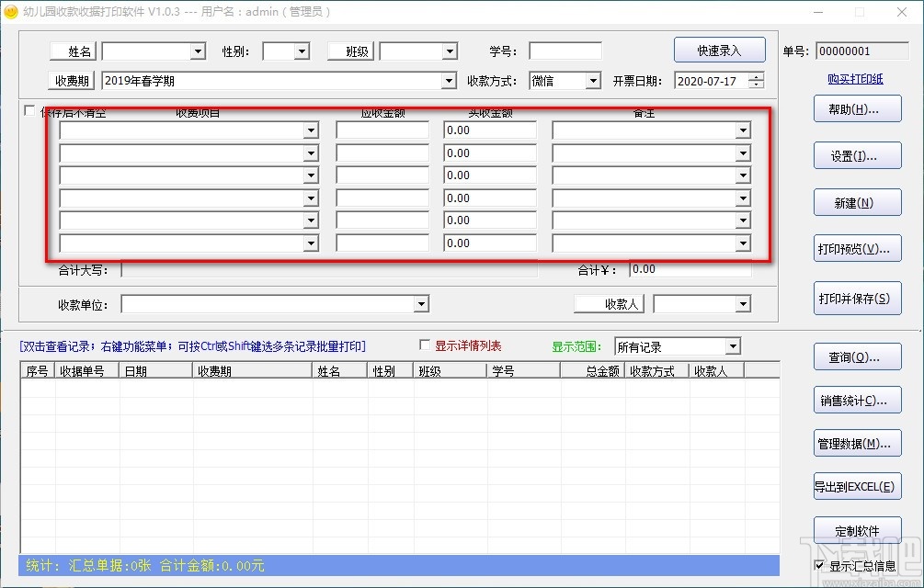Click the 快速录入 quick entry button

721,50
